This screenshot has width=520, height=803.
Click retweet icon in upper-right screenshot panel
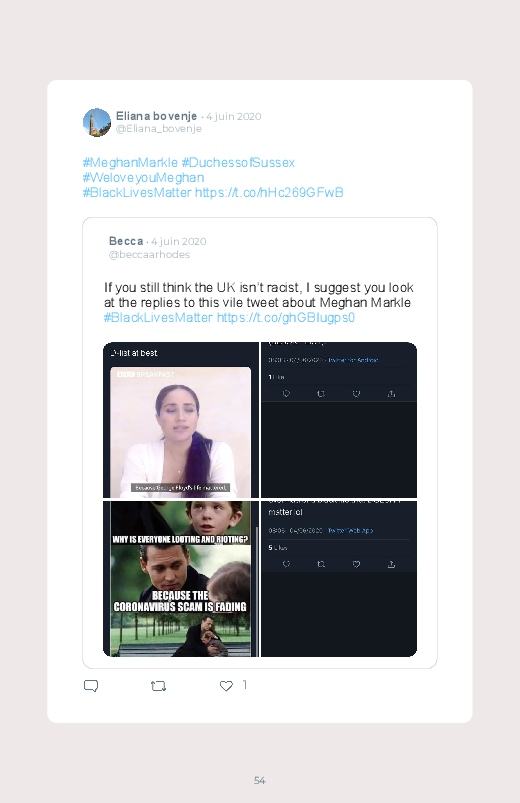[x=321, y=393]
